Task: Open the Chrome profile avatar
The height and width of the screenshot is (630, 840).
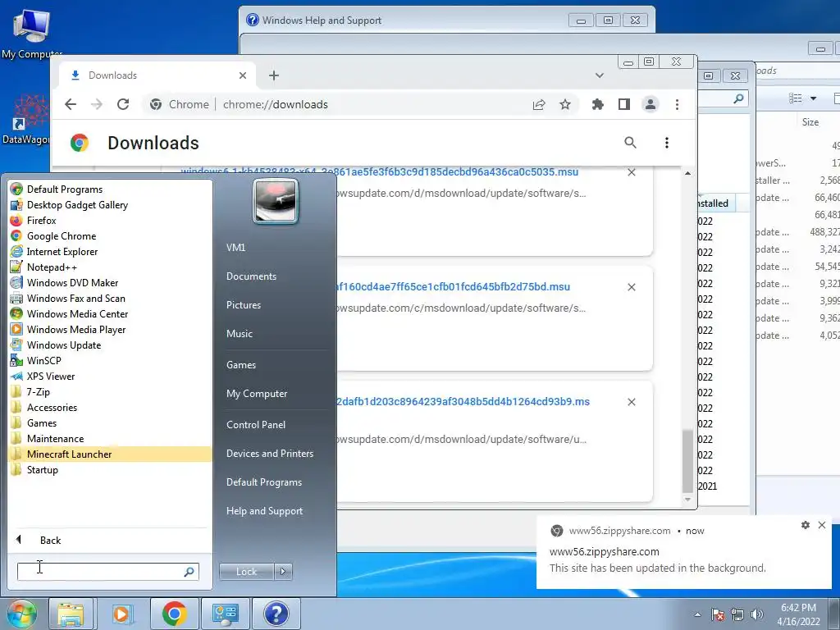Action: pos(651,104)
